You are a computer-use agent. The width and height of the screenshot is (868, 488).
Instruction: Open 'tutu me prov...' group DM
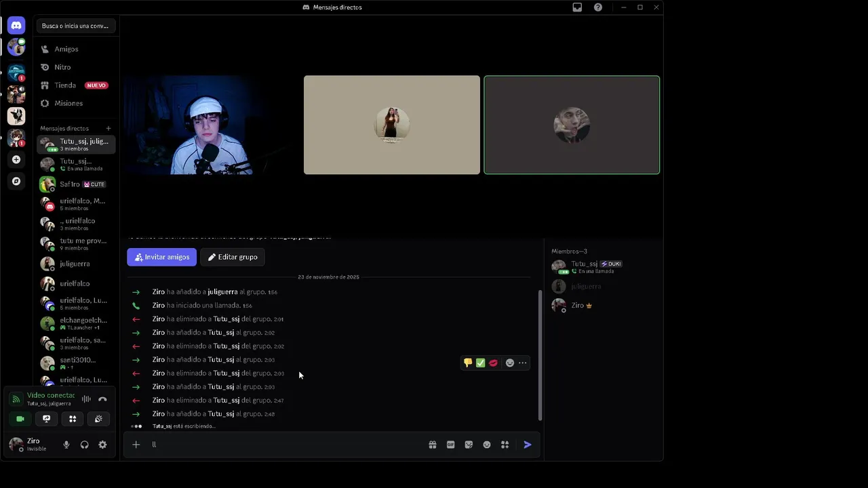tap(76, 244)
